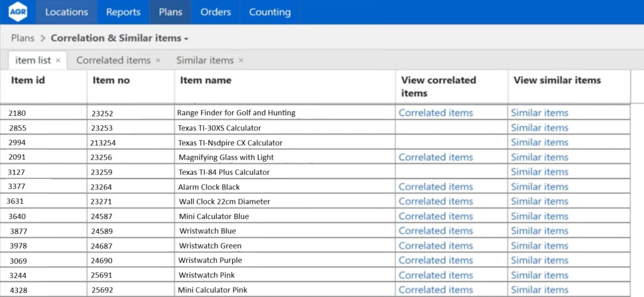Image resolution: width=644 pixels, height=297 pixels.
Task: Sort by the Item name column header
Action: click(206, 80)
